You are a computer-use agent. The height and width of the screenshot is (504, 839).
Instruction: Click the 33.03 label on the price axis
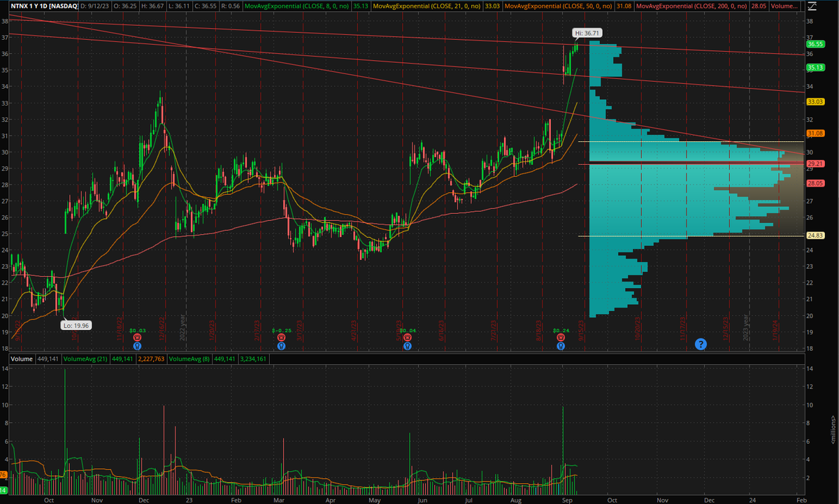click(x=815, y=101)
